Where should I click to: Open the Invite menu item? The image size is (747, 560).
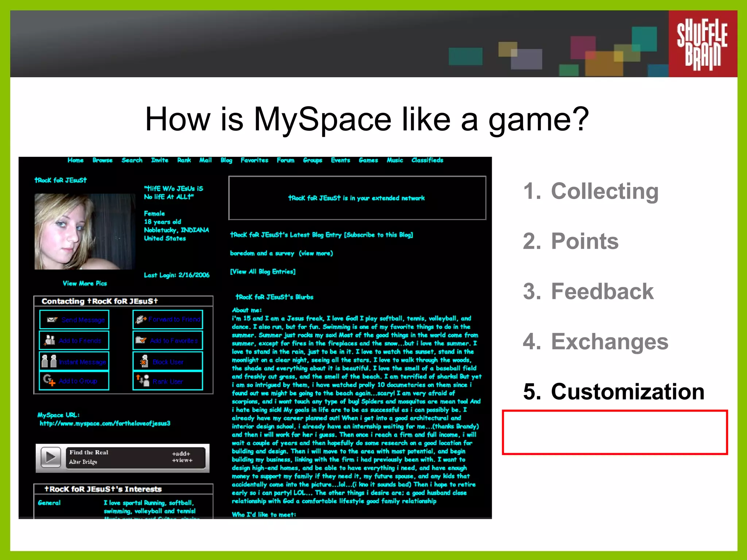click(x=160, y=160)
